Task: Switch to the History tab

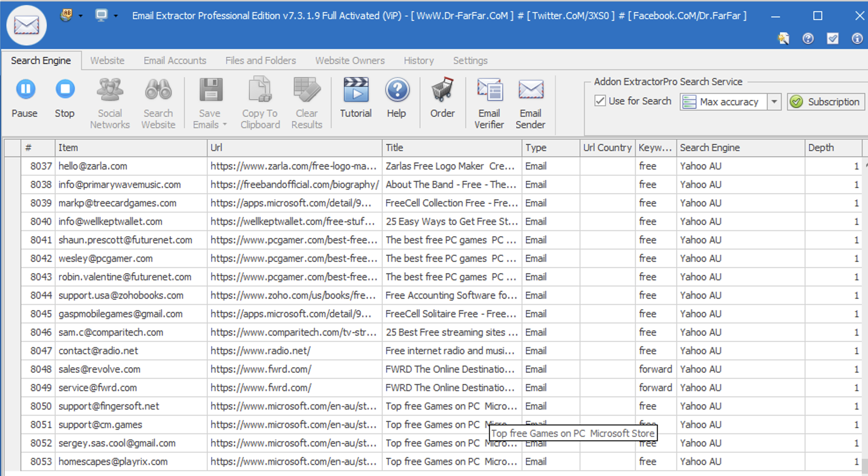Action: [x=418, y=61]
